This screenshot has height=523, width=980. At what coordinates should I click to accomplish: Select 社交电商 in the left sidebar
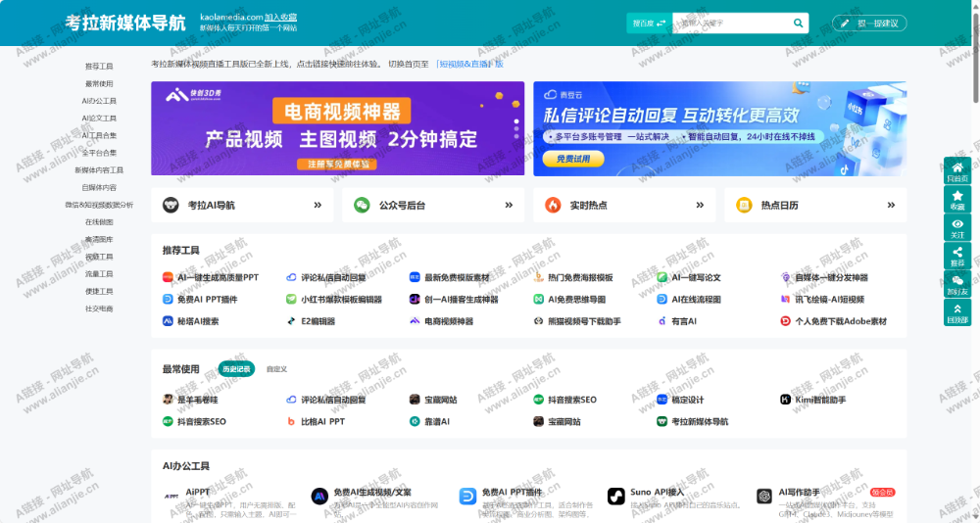pyautogui.click(x=99, y=309)
